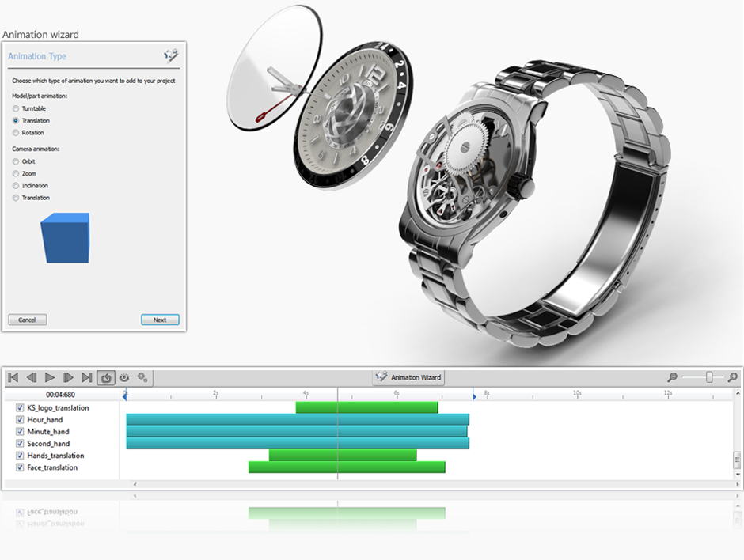Click Cancel in the animation wizard
This screenshot has height=560, width=744.
coord(27,320)
